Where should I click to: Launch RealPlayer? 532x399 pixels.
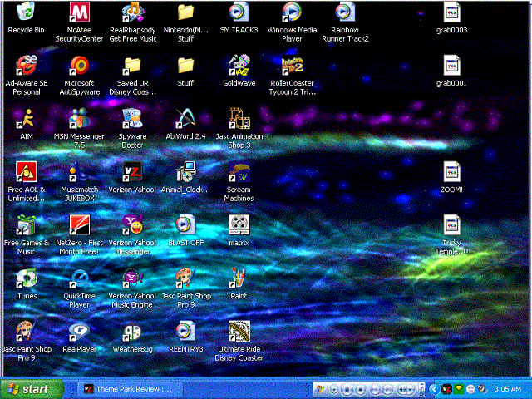pyautogui.click(x=80, y=337)
